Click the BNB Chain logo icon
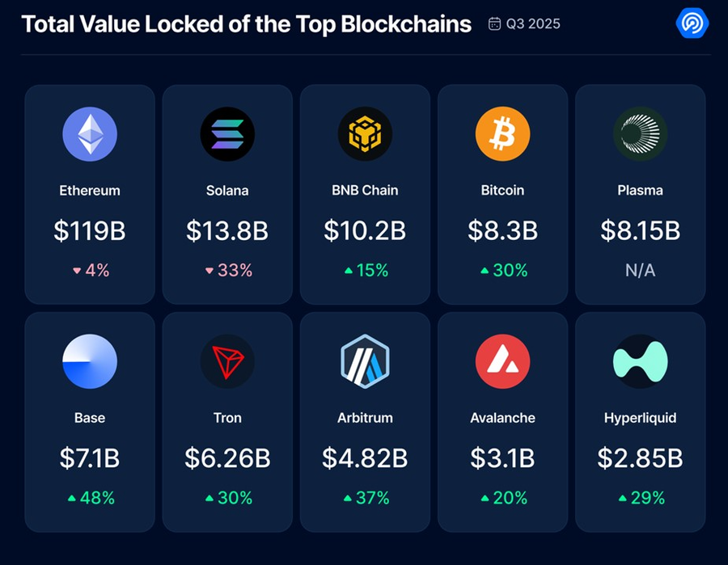 [x=365, y=134]
